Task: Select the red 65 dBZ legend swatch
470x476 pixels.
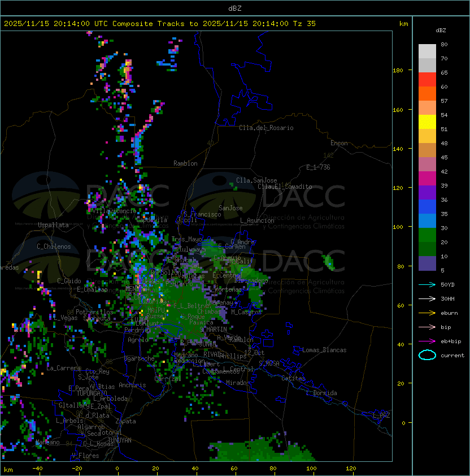Action: [x=427, y=80]
